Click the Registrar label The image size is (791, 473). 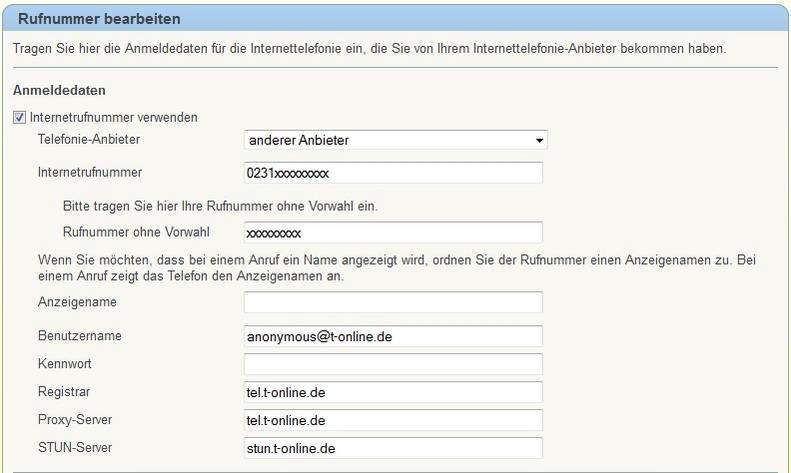tap(64, 392)
